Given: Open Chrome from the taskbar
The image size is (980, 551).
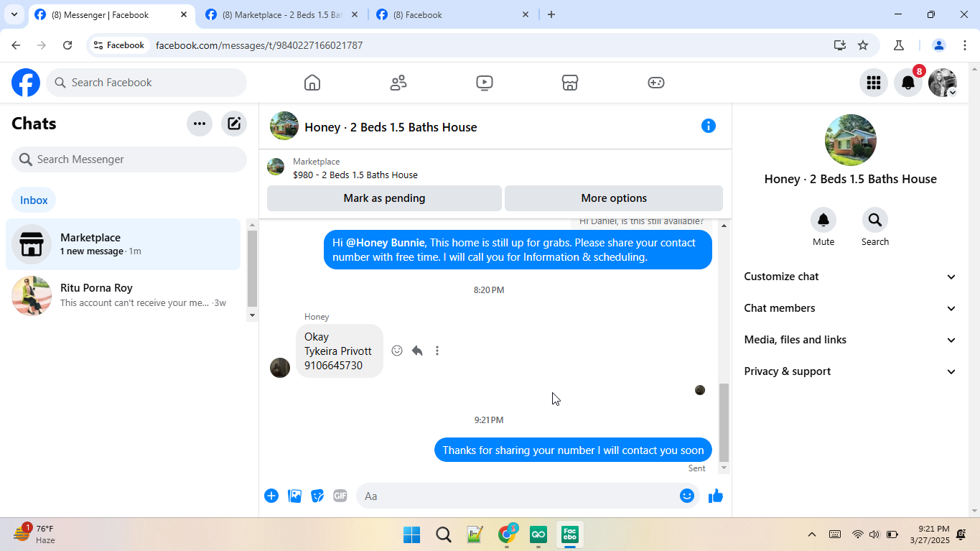Looking at the screenshot, I should point(508,534).
